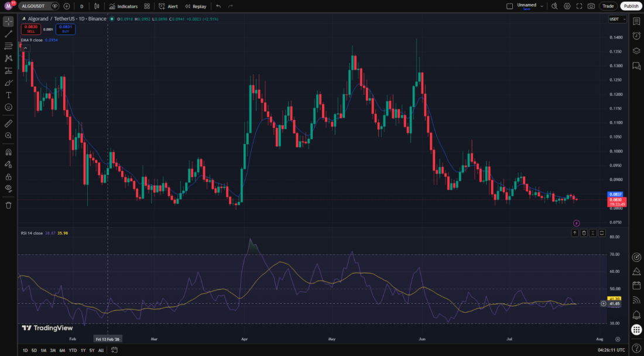Select the crosshair cursor tool

[8, 22]
